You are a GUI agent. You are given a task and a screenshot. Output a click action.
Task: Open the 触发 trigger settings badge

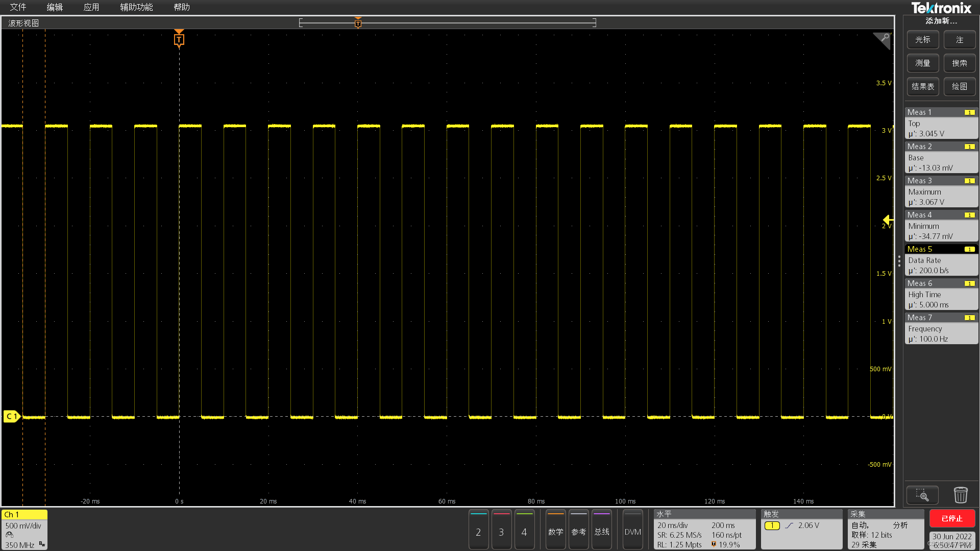(802, 530)
